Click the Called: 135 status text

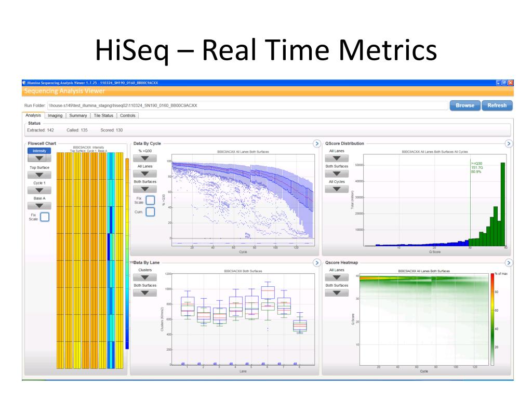(x=77, y=130)
